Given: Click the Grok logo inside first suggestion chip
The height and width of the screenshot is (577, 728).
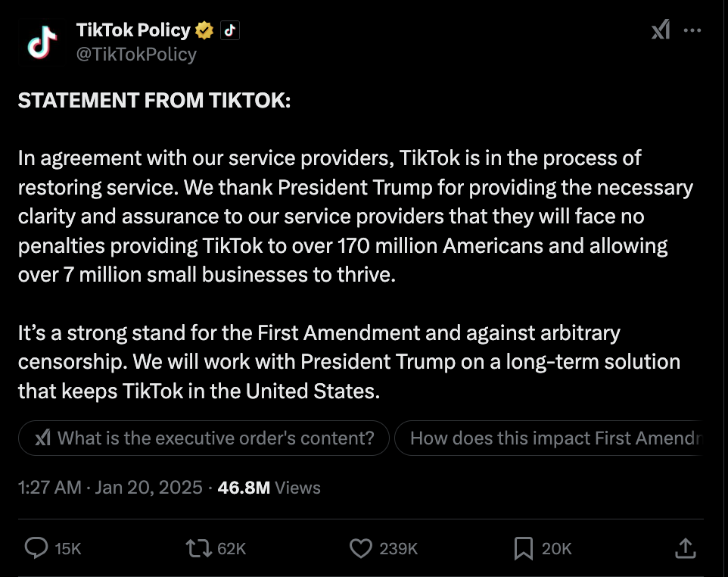Looking at the screenshot, I should (x=42, y=438).
